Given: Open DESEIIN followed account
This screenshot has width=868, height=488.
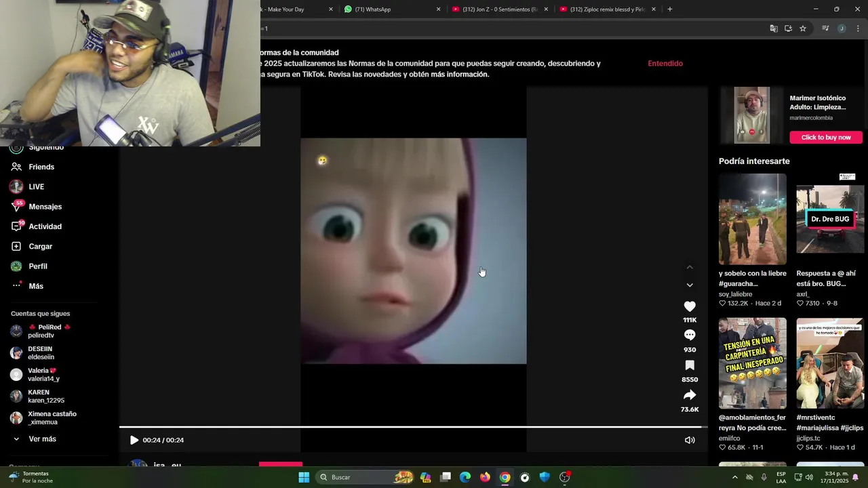Looking at the screenshot, I should click(x=33, y=352).
